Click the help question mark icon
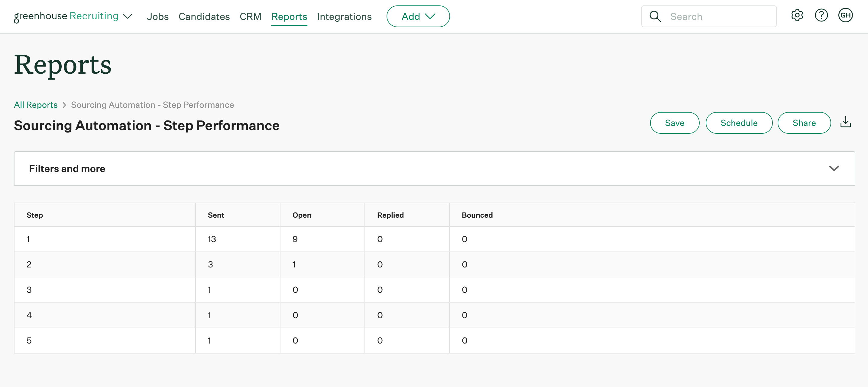Viewport: 868px width, 387px height. click(x=822, y=16)
